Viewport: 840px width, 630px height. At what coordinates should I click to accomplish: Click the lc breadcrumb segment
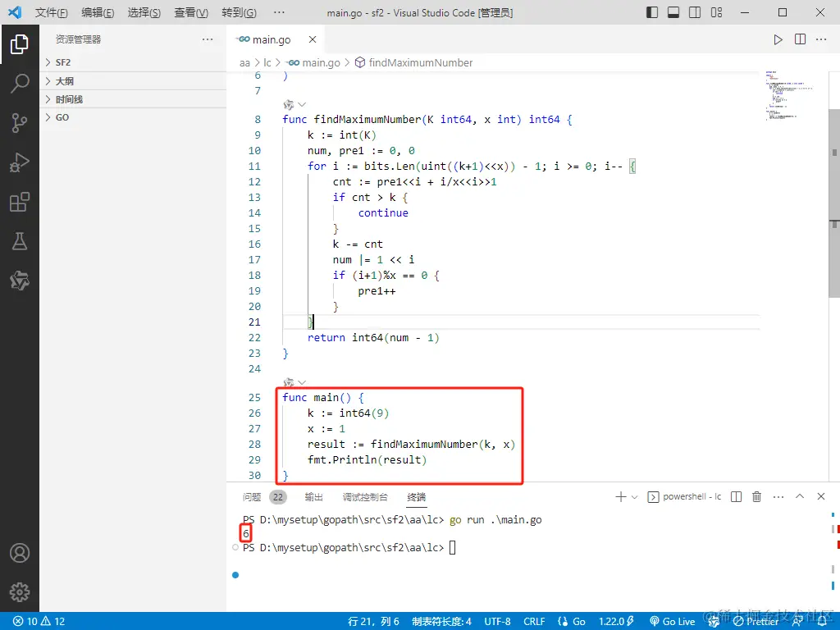point(267,62)
